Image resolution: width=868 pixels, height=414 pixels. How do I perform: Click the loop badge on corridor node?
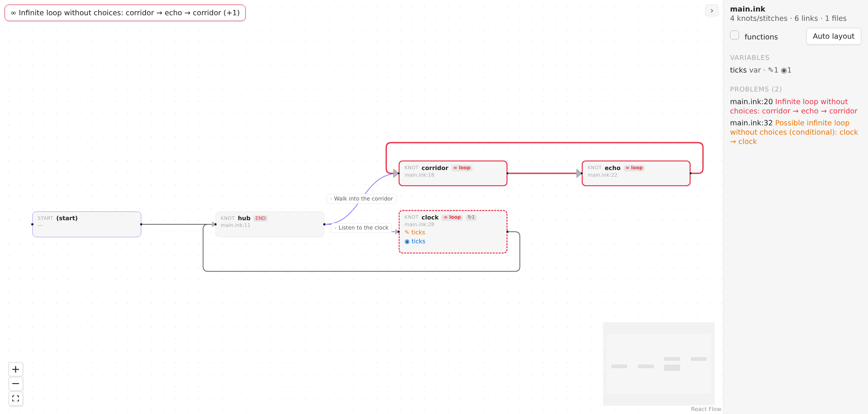[x=462, y=168]
